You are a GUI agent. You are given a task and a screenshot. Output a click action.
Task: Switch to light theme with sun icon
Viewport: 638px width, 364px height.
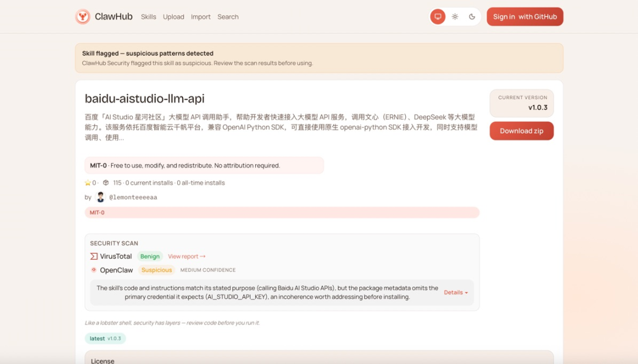click(454, 17)
